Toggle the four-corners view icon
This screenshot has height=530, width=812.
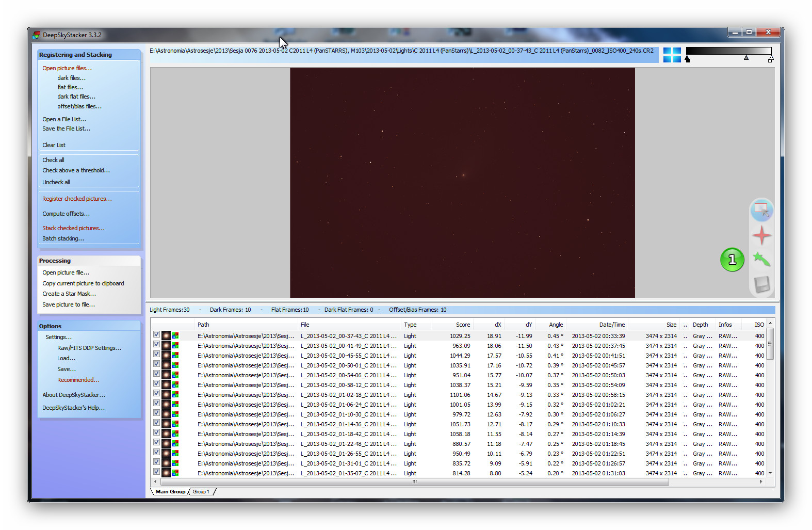[672, 55]
